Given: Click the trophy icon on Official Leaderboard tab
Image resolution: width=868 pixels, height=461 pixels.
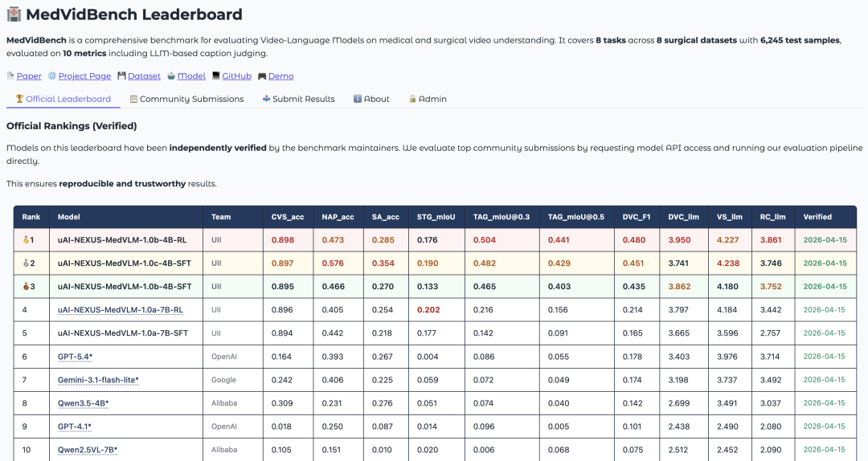Looking at the screenshot, I should click(x=20, y=99).
